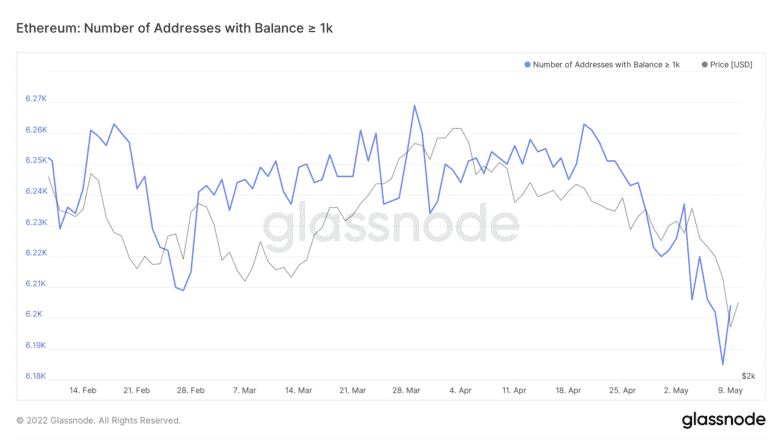The height and width of the screenshot is (440, 782).
Task: Click the 2. May x-axis tick label
Action: [x=678, y=390]
